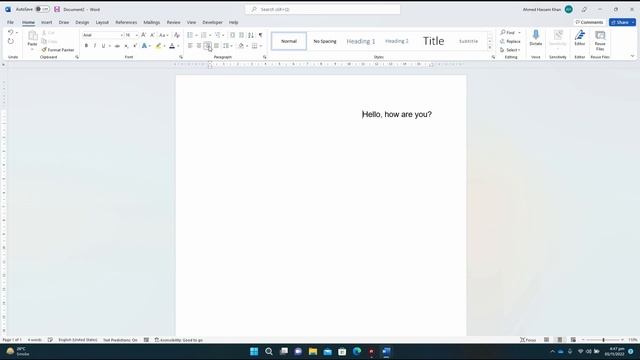Toggle Underline formatting
This screenshot has width=640, height=360.
coord(103,46)
